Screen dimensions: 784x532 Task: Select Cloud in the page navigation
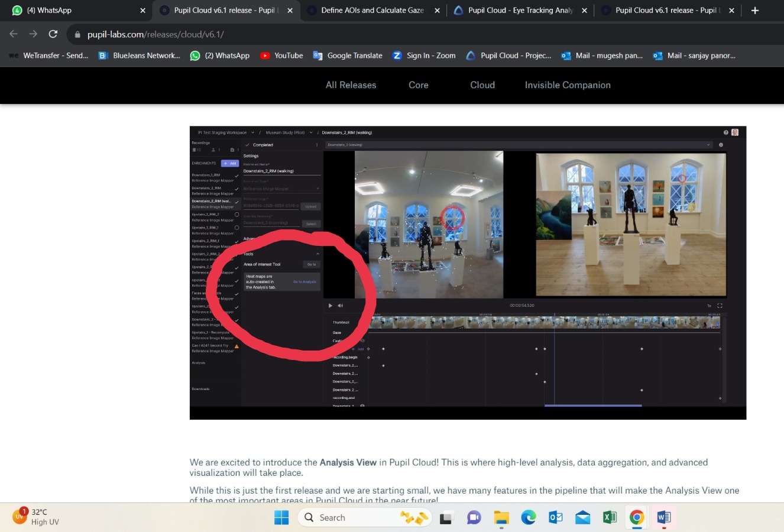(482, 85)
